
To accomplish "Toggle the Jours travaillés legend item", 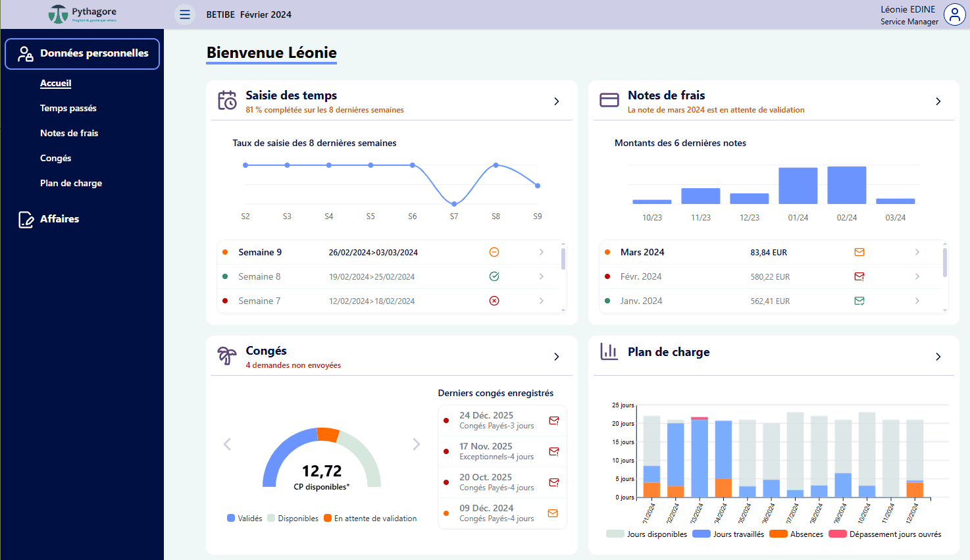I will coord(729,534).
